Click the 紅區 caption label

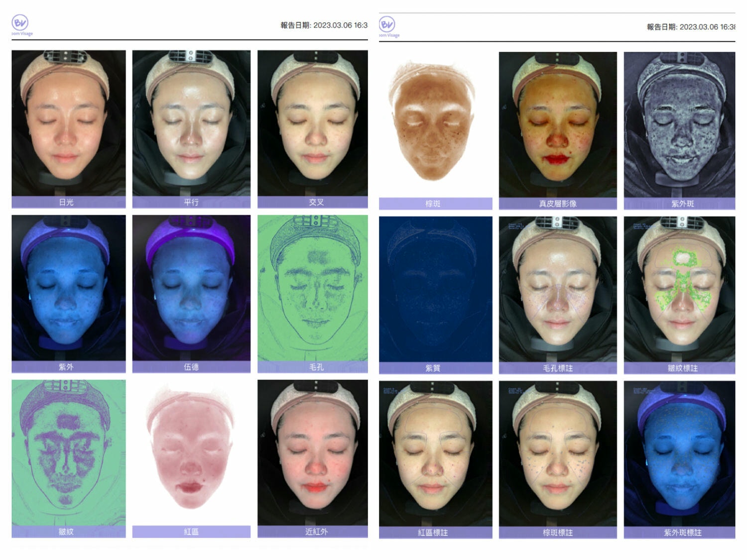(191, 532)
